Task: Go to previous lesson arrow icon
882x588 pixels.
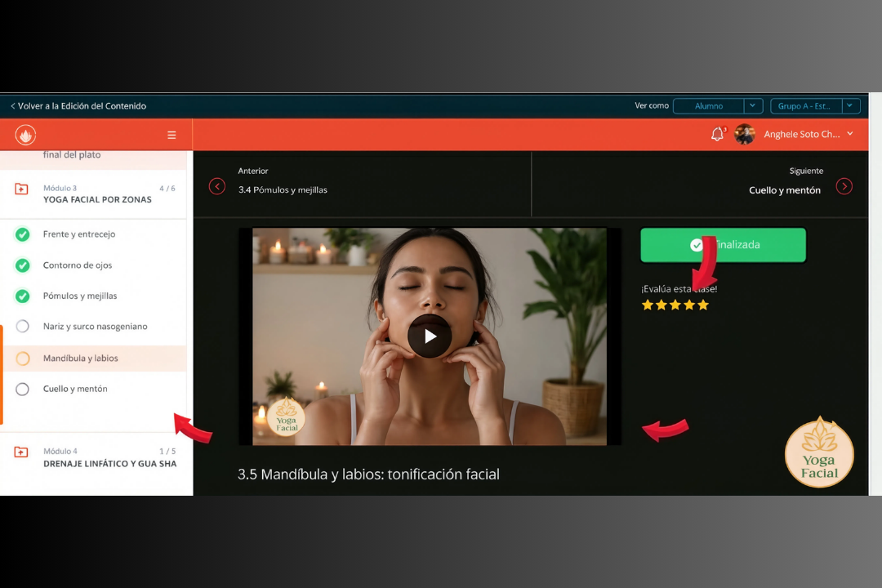Action: 217,186
